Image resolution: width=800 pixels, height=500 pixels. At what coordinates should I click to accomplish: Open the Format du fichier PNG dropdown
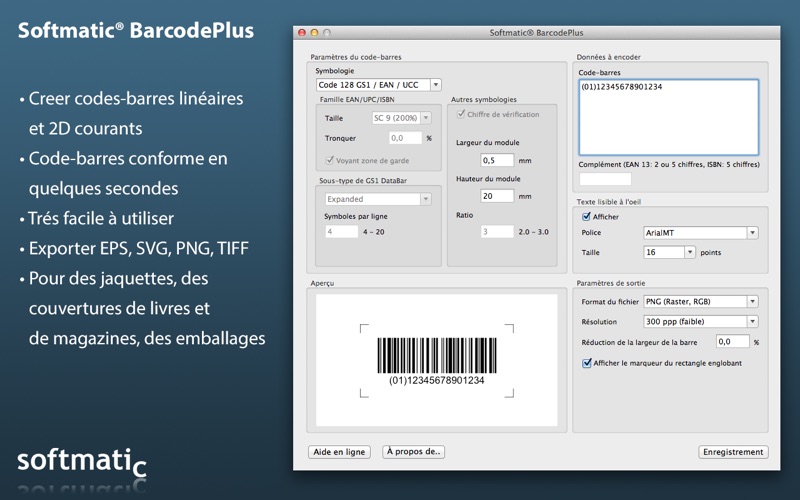pyautogui.click(x=701, y=302)
